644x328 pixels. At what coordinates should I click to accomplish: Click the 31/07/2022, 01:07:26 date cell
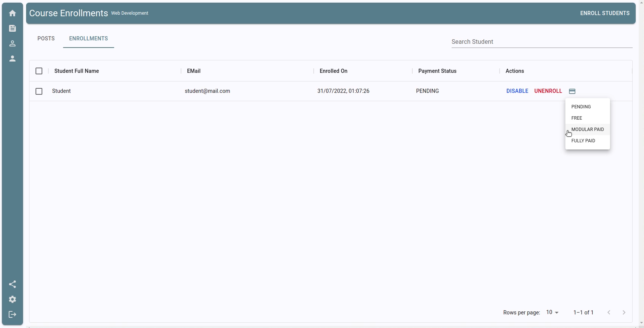[x=344, y=91]
